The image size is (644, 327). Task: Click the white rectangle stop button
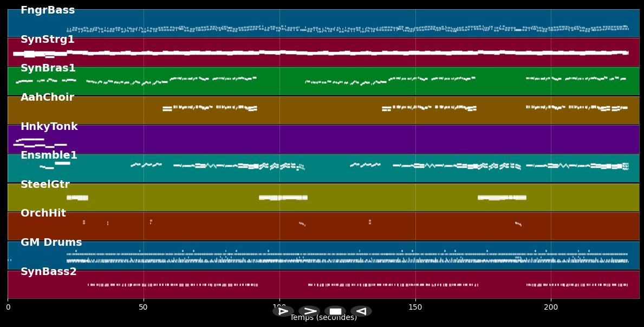coord(335,311)
